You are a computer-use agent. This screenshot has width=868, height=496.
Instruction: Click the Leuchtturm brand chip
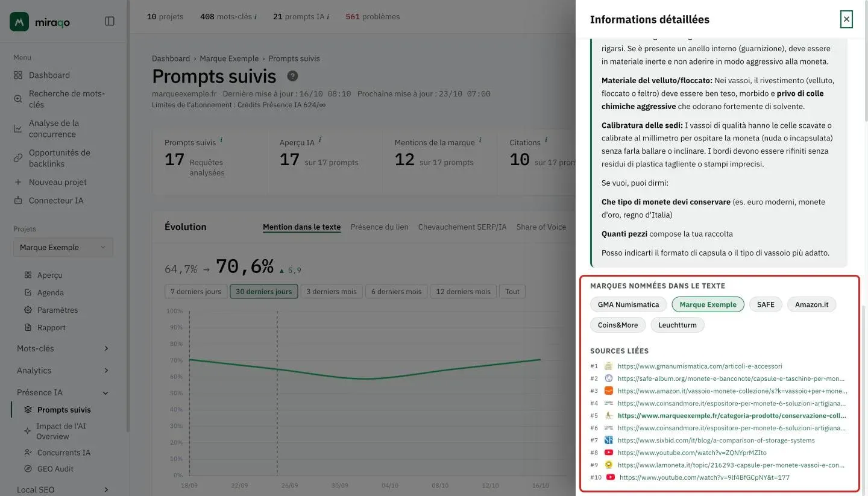point(678,325)
